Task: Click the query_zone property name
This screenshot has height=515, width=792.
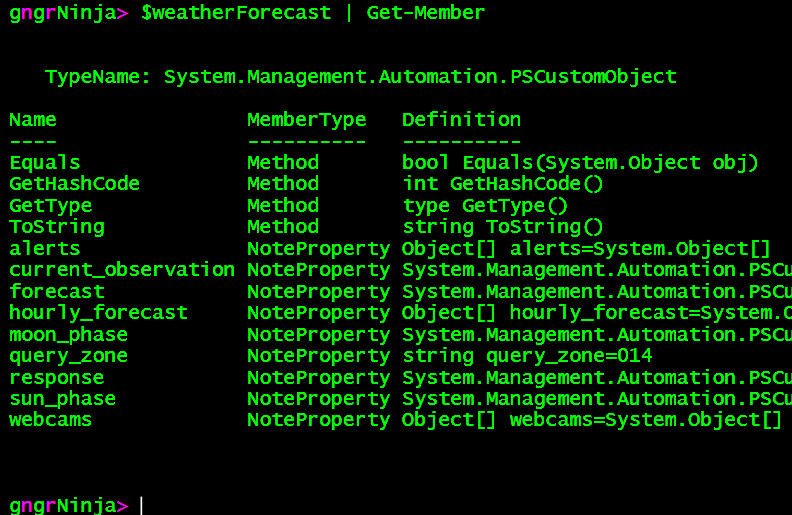Action: (69, 356)
